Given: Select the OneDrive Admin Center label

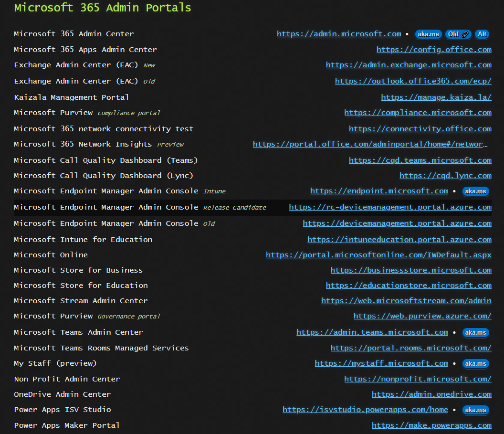Looking at the screenshot, I should pos(63,394).
